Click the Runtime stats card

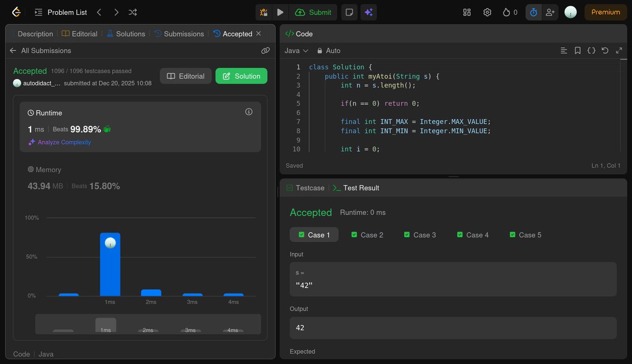click(140, 127)
